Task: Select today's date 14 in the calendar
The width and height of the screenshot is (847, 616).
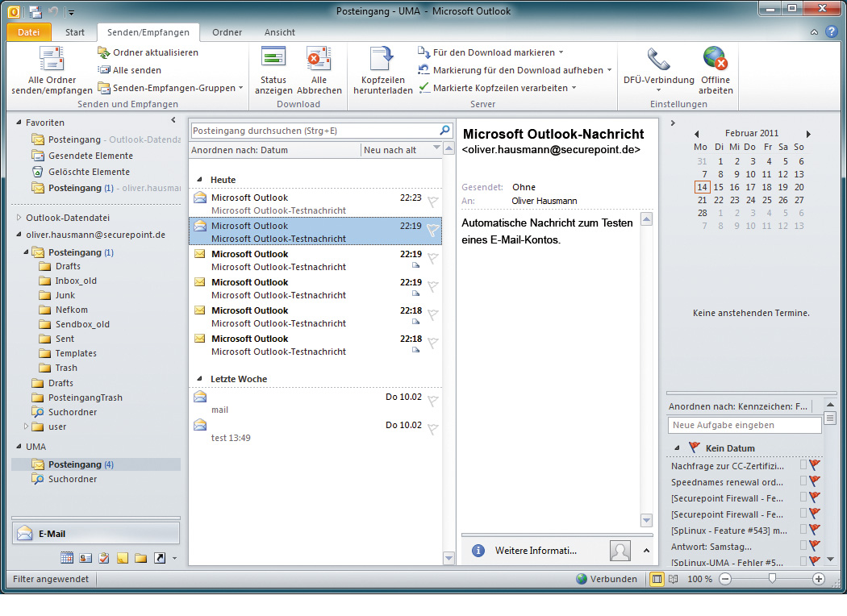Action: tap(702, 187)
